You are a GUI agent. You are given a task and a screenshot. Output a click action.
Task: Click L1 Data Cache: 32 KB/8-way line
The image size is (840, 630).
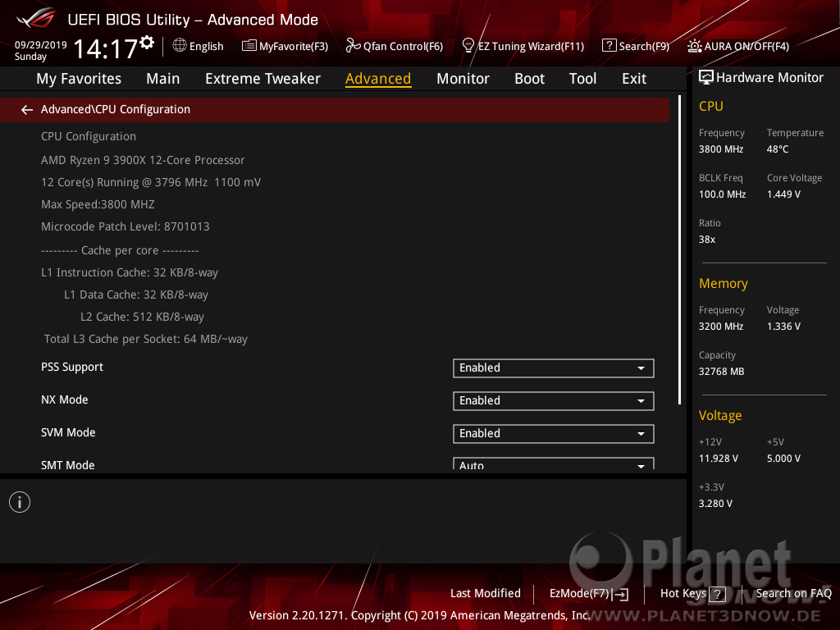coord(136,294)
